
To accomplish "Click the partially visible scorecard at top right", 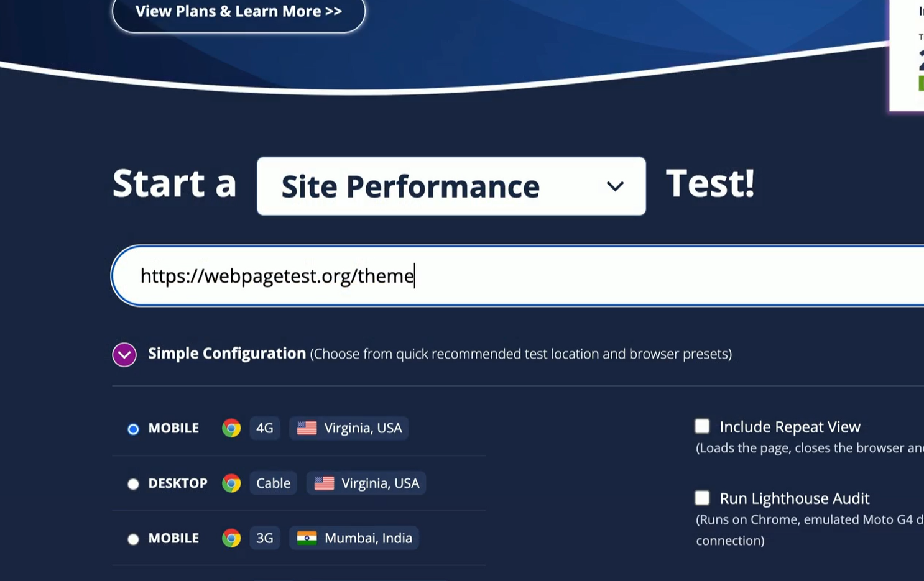I will coord(908,56).
